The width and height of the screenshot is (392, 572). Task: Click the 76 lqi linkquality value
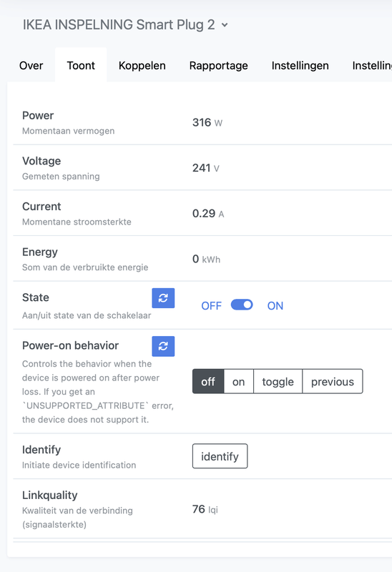tap(205, 509)
